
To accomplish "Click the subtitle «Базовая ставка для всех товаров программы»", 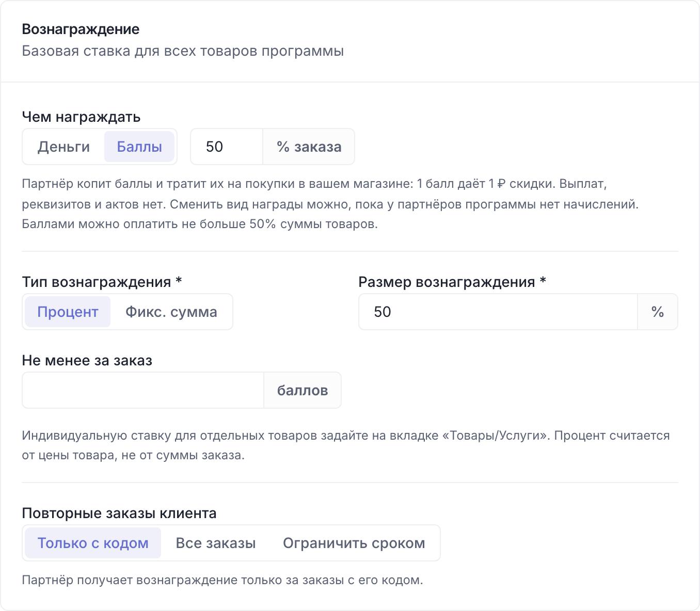I will click(183, 51).
